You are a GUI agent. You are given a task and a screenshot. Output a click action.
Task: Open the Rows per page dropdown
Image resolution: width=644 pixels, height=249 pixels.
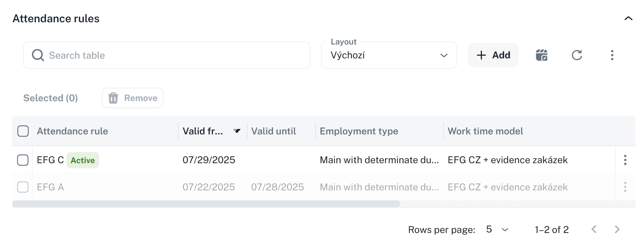click(x=497, y=229)
